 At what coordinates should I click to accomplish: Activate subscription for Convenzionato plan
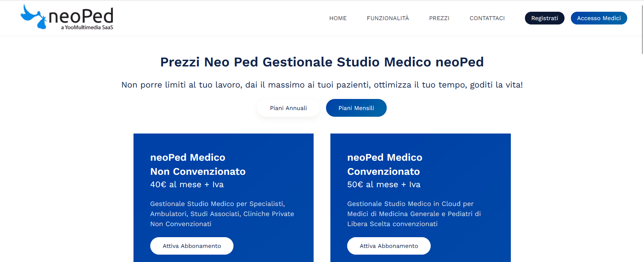point(388,246)
